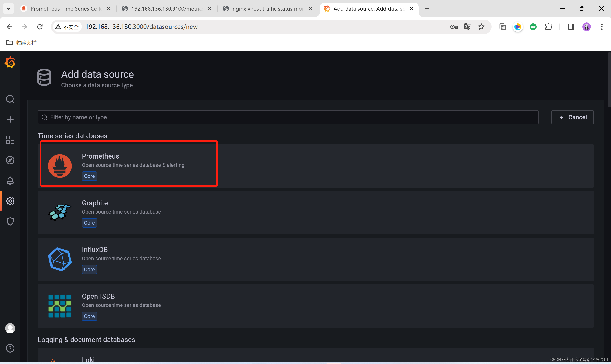Click the Core badge under Graphite
611x364 pixels.
[x=89, y=223]
